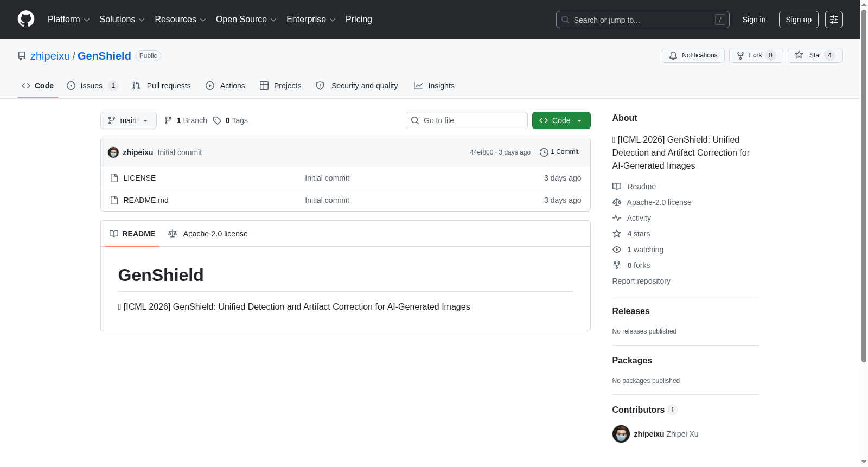This screenshot has height=467, width=868.
Task: Open the Security and quality tab
Action: [x=357, y=86]
